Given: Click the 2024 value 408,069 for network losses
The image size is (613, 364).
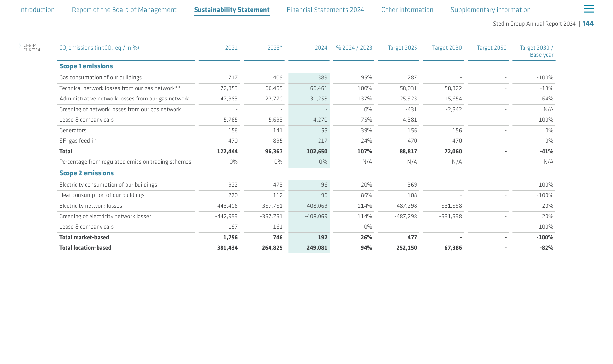Looking at the screenshot, I should 317,206.
